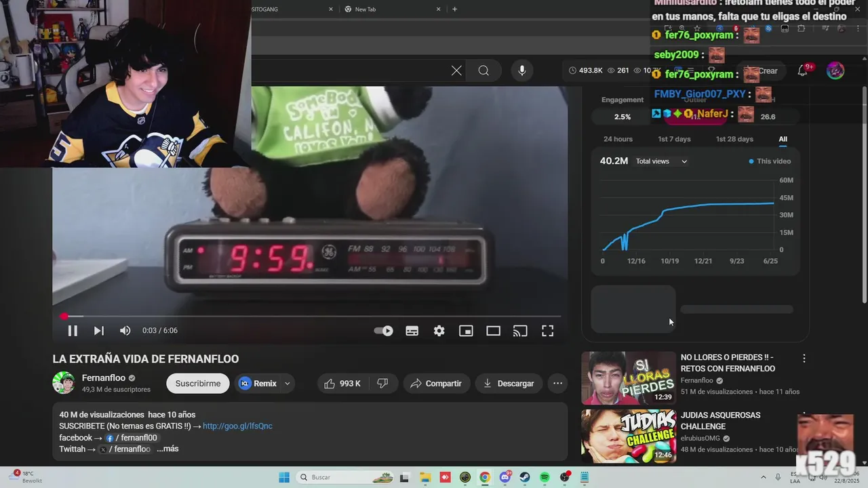Click the Suscribirme button
Viewport: 868px width, 488px height.
pos(198,384)
